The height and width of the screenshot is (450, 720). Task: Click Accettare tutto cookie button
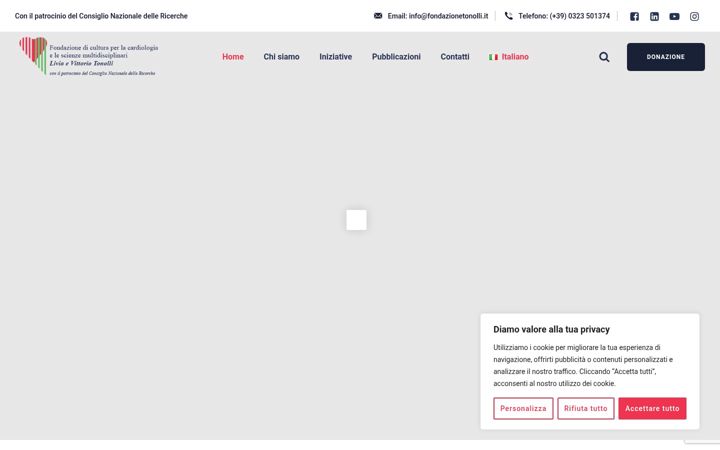652,408
